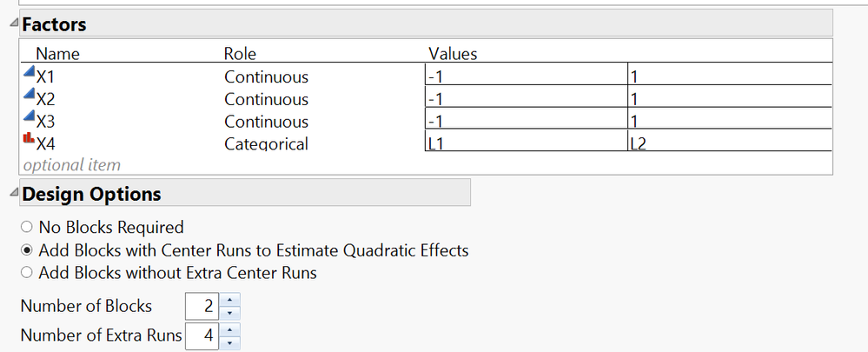
Task: Choose Add Blocks without Extra Center Runs
Action: point(26,272)
